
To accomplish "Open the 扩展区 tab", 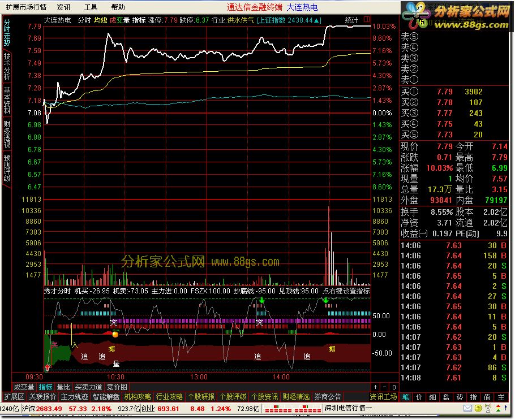I will click(x=14, y=397).
